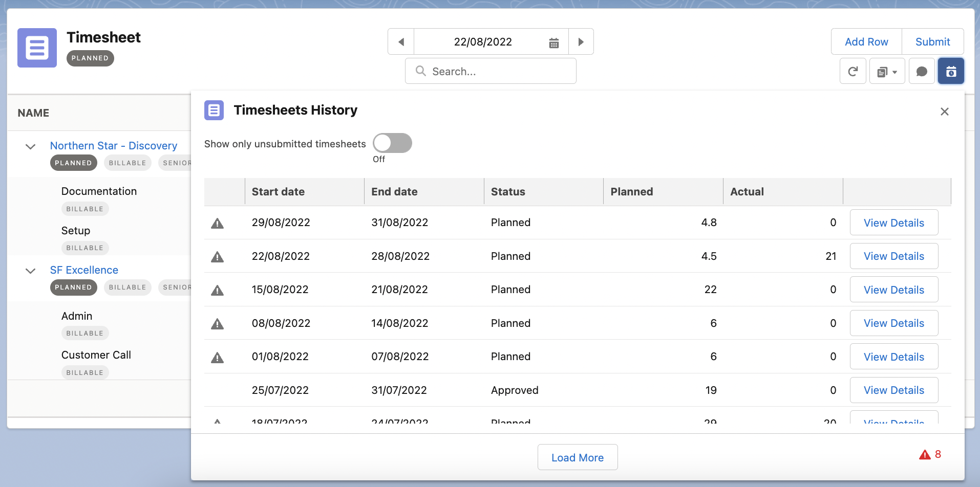Open the date picker calendar icon

553,42
